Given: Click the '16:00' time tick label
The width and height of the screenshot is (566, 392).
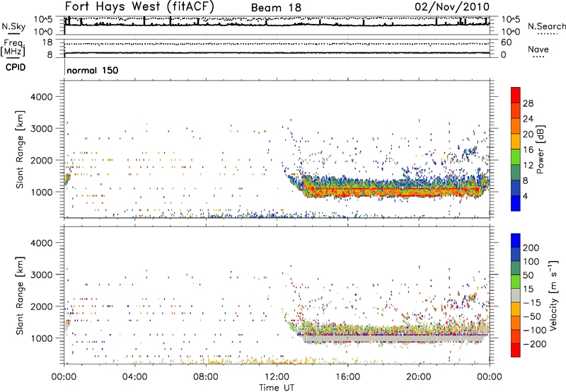Looking at the screenshot, I should coord(347,377).
